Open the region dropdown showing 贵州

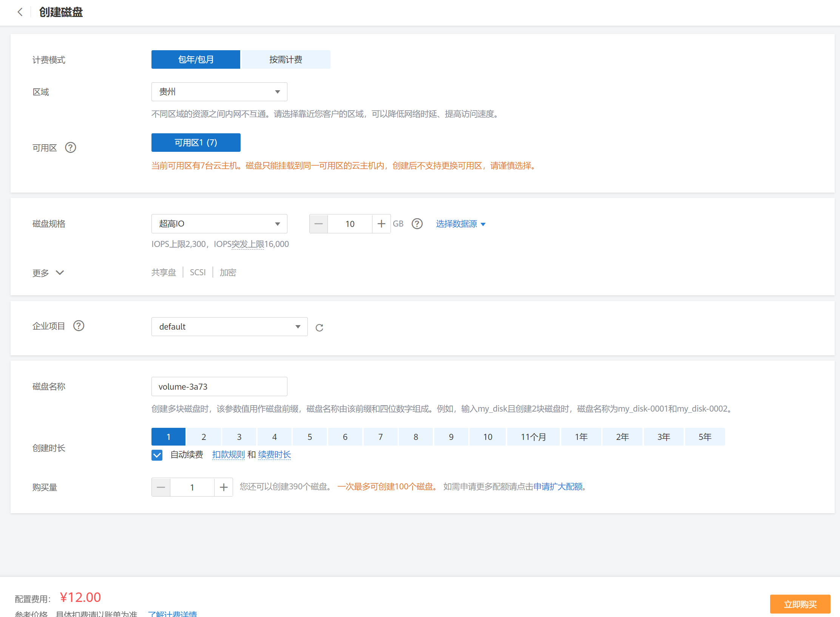click(x=219, y=92)
